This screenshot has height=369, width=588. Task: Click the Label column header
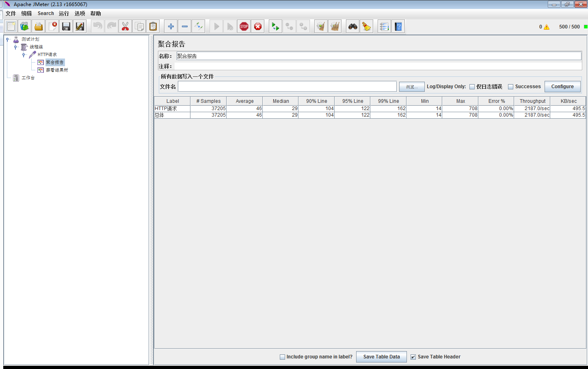pos(173,101)
